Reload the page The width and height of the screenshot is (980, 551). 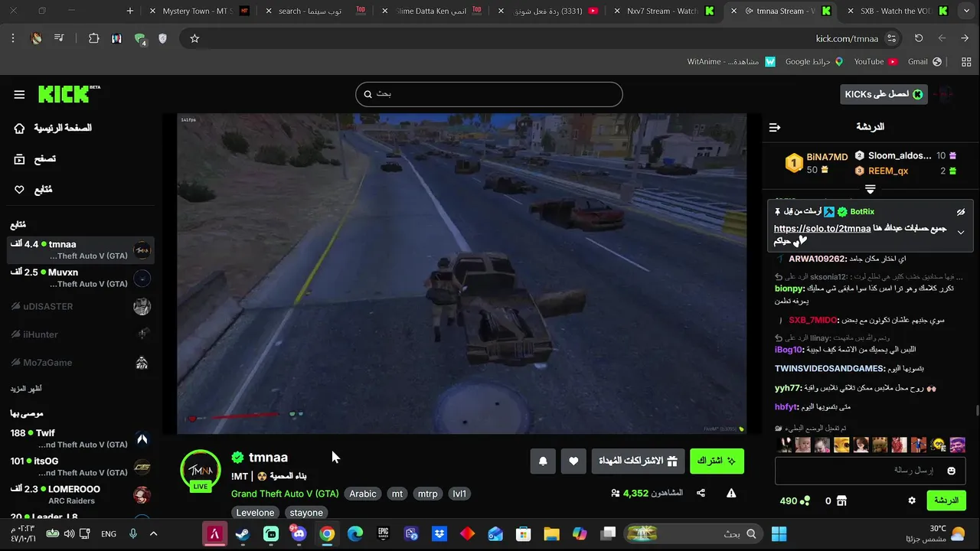[919, 38]
